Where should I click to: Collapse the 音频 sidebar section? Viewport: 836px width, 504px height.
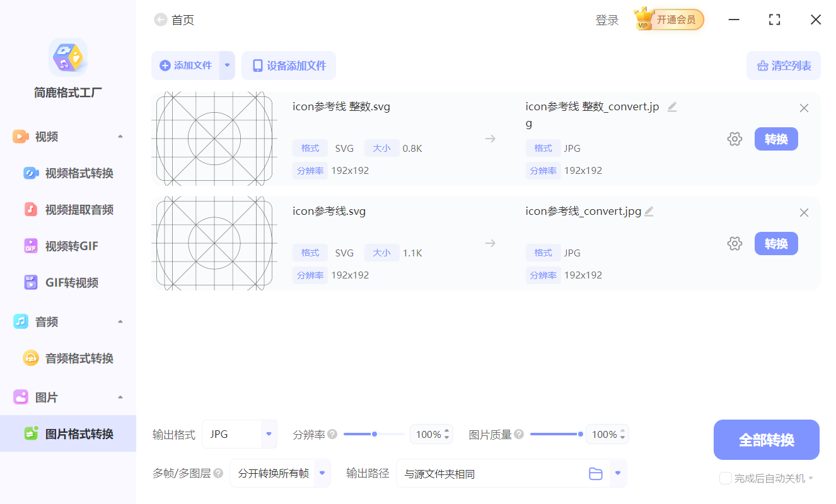click(120, 322)
